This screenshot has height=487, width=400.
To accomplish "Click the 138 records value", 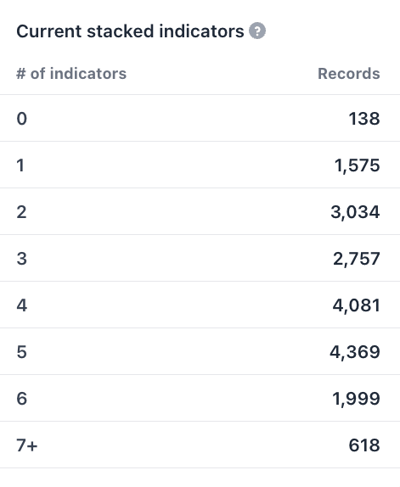I will pos(364,119).
